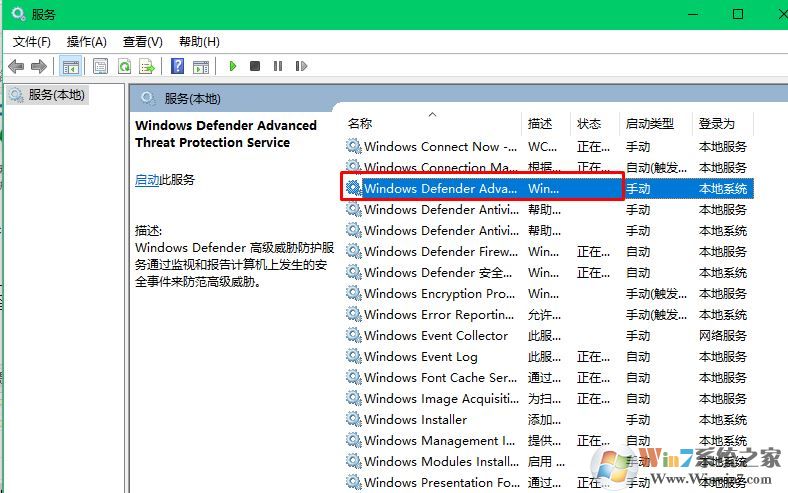Sort by the 描述 column header

(x=540, y=124)
